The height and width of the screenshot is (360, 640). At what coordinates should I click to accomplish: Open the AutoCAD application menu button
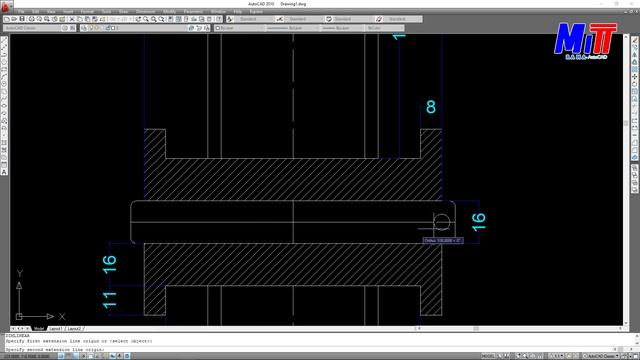click(6, 6)
